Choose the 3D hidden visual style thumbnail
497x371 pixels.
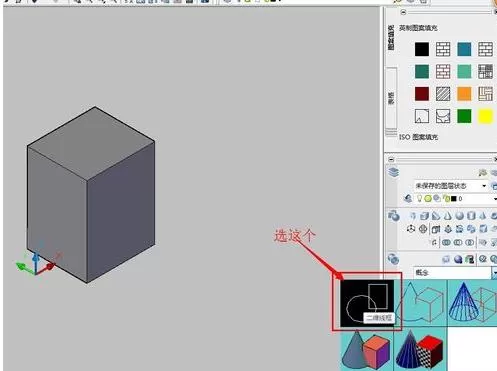(x=422, y=303)
